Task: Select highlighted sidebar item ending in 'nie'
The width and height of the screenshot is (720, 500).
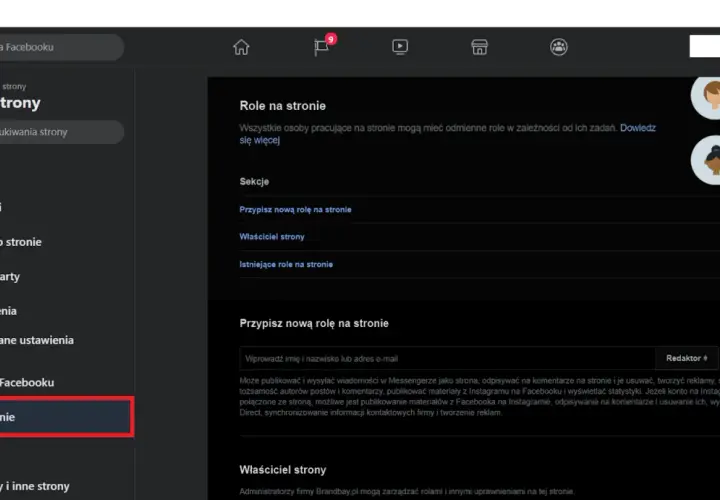Action: click(66, 417)
